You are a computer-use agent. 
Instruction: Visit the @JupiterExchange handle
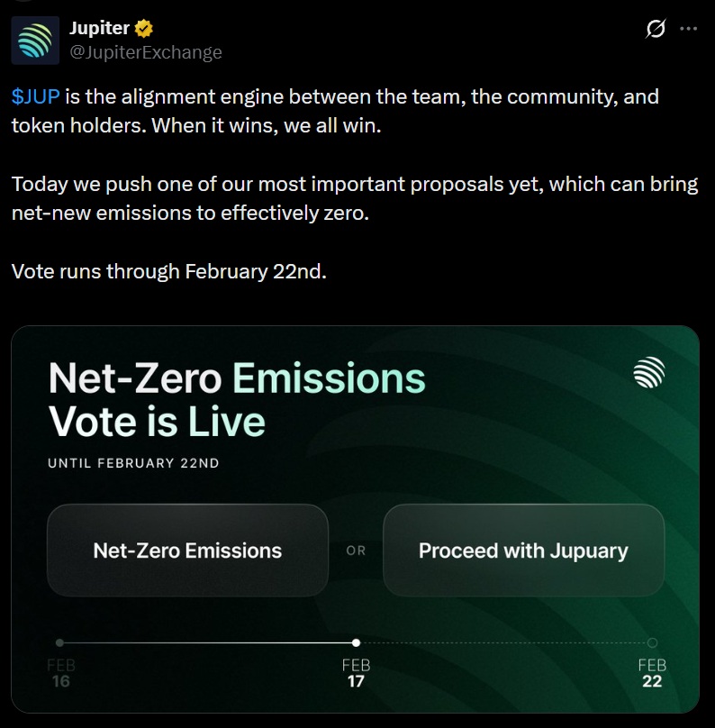pyautogui.click(x=146, y=52)
